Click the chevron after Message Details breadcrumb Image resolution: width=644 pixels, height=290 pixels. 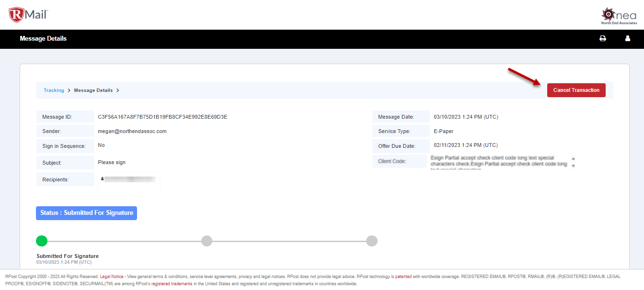click(118, 90)
